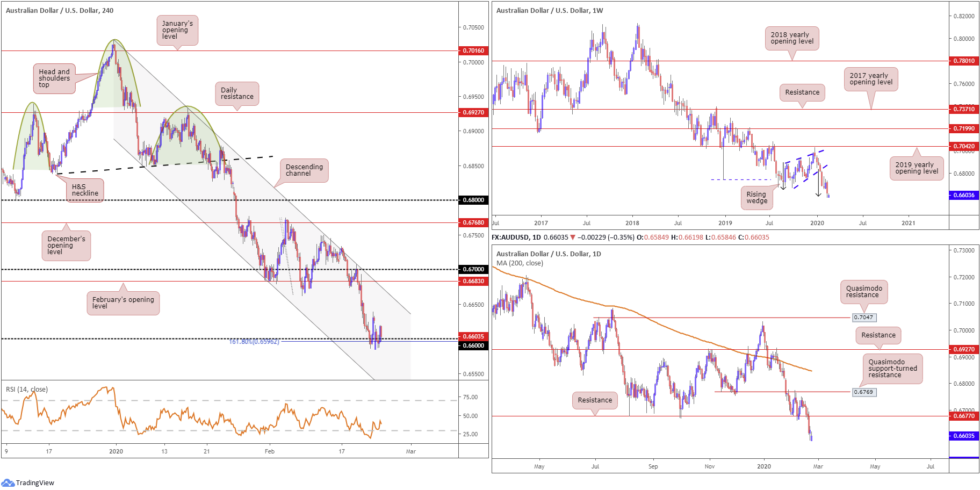Click the 0.66830 price tag

point(473,281)
